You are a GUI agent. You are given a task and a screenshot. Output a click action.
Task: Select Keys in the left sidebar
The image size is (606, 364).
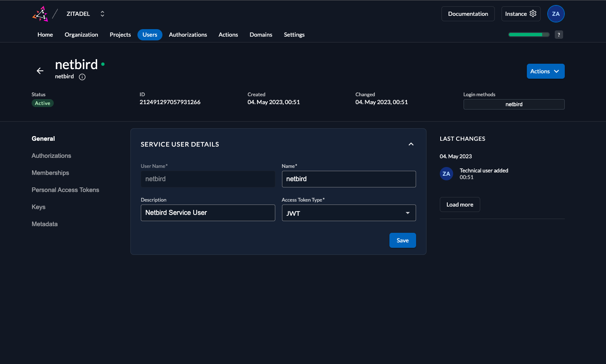[x=38, y=207]
